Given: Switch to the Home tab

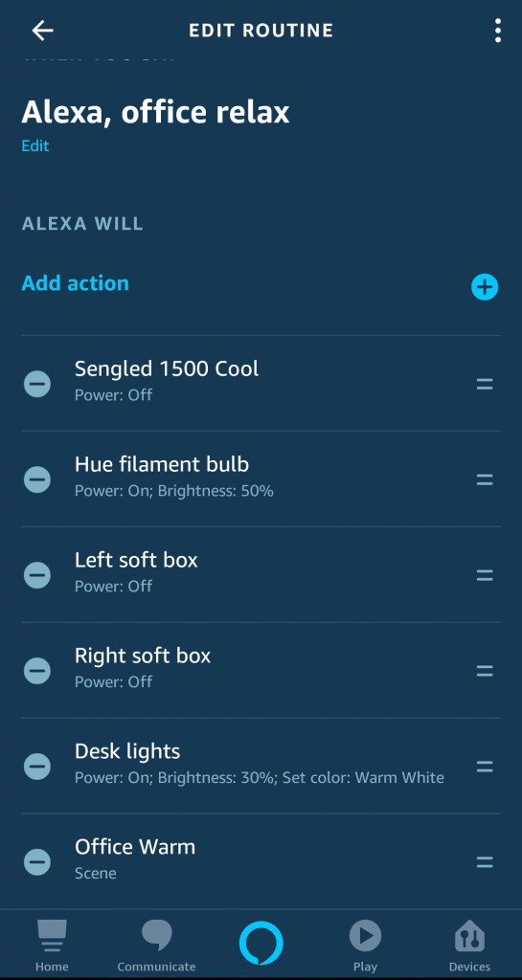Looking at the screenshot, I should (52, 945).
